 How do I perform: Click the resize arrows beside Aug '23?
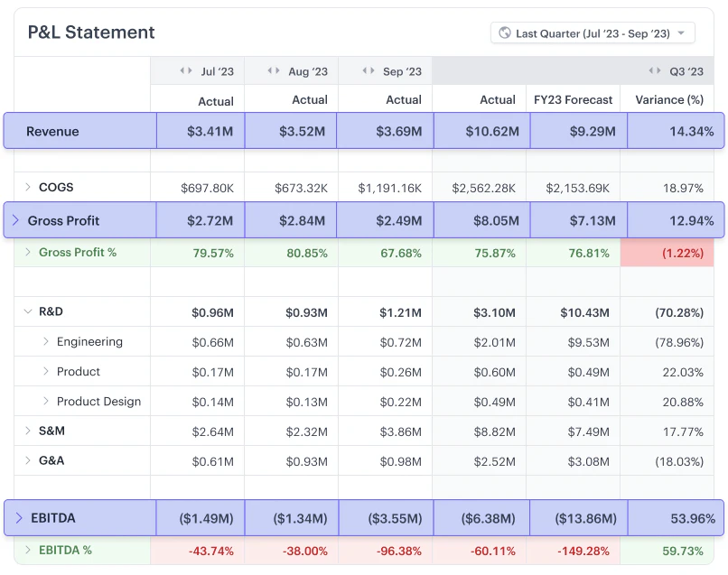coord(275,71)
